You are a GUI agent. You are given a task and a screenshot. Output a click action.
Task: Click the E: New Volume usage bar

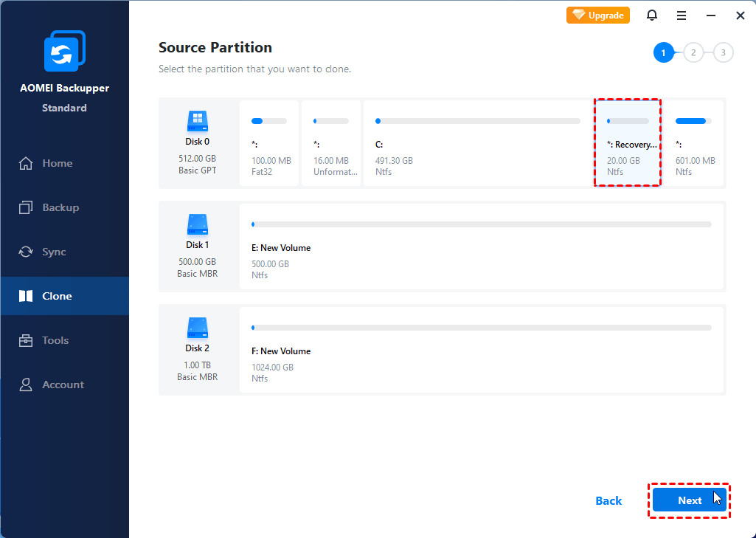point(482,224)
